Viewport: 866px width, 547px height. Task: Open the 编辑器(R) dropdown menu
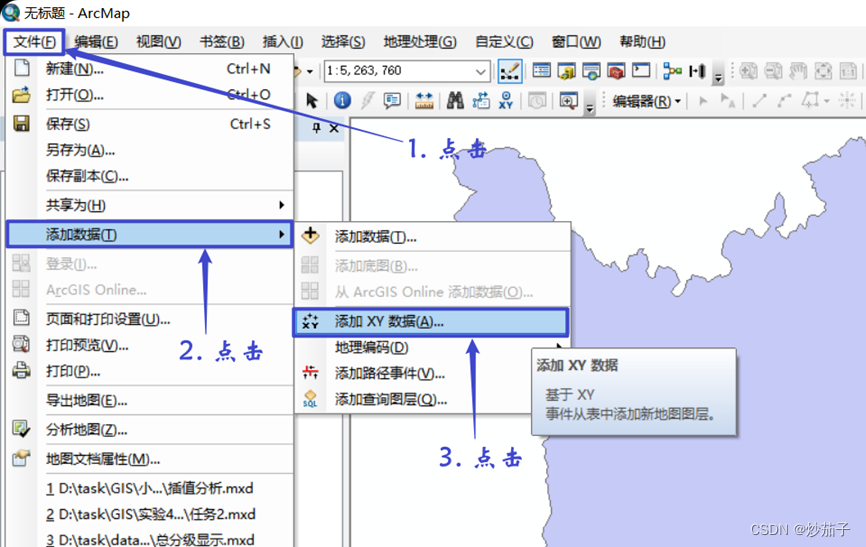[646, 101]
